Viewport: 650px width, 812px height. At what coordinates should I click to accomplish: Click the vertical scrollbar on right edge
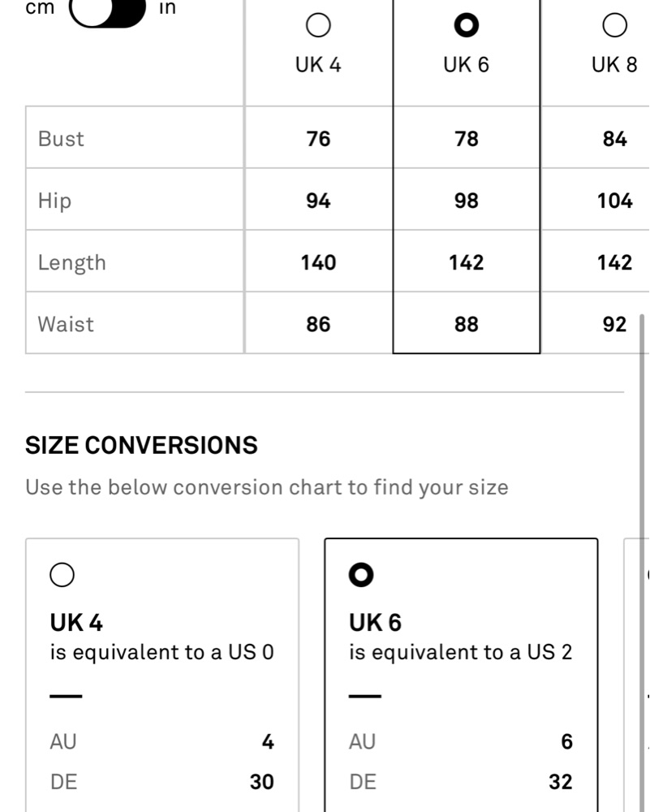pyautogui.click(x=642, y=562)
